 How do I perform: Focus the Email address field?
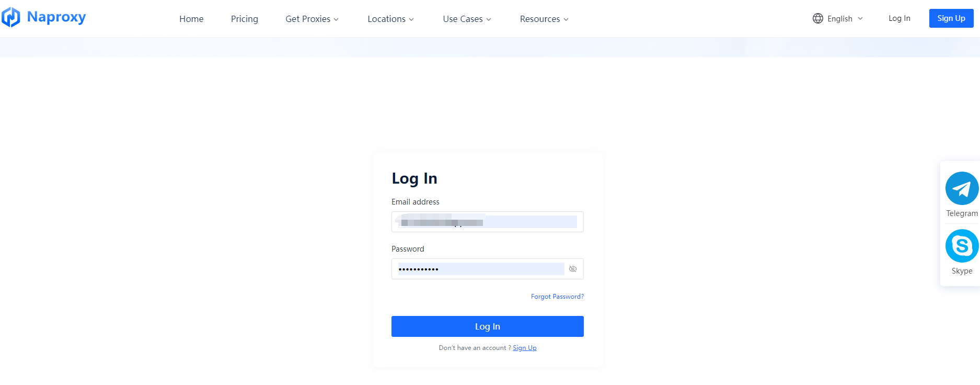pyautogui.click(x=487, y=222)
